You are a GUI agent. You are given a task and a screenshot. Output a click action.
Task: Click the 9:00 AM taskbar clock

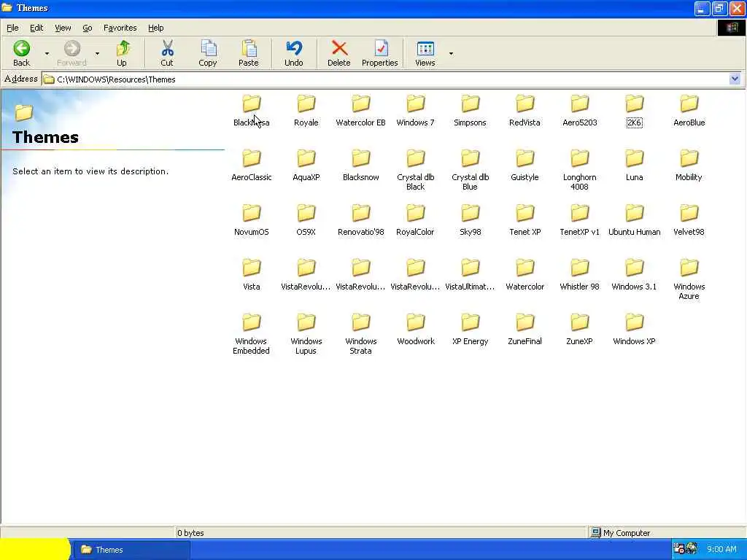[721, 550]
